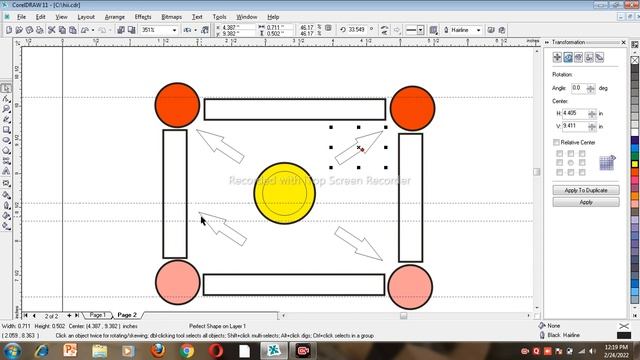Open the File menu
This screenshot has height=360, width=640.
tap(21, 17)
